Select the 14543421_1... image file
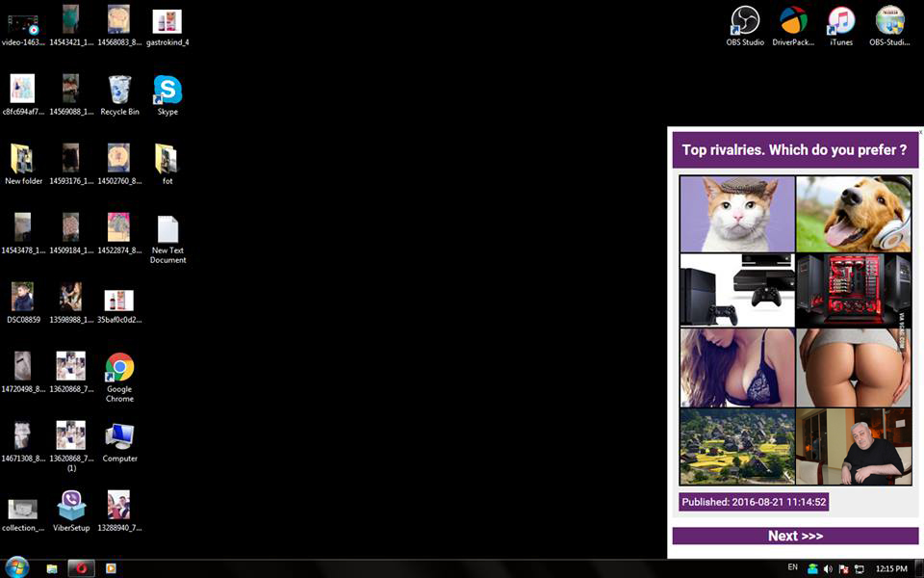This screenshot has height=578, width=924. click(x=71, y=26)
